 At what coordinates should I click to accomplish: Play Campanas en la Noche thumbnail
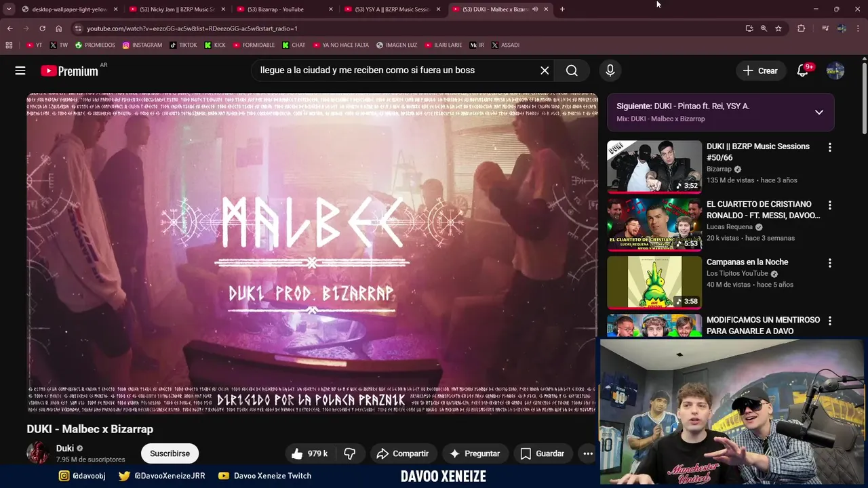click(654, 282)
